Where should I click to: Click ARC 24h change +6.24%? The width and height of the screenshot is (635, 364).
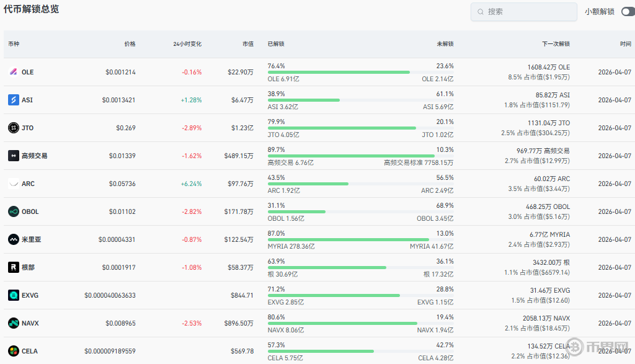[191, 184]
